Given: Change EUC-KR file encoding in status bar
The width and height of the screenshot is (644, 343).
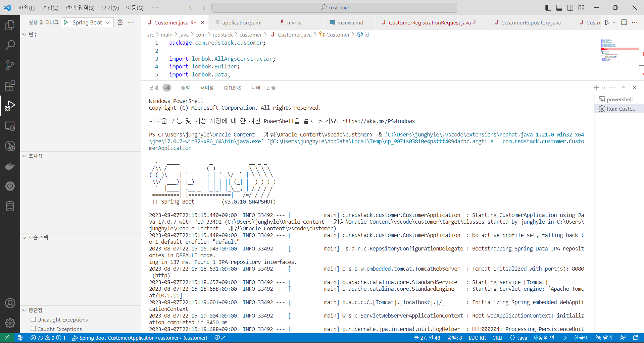Looking at the screenshot, I should point(477,338).
